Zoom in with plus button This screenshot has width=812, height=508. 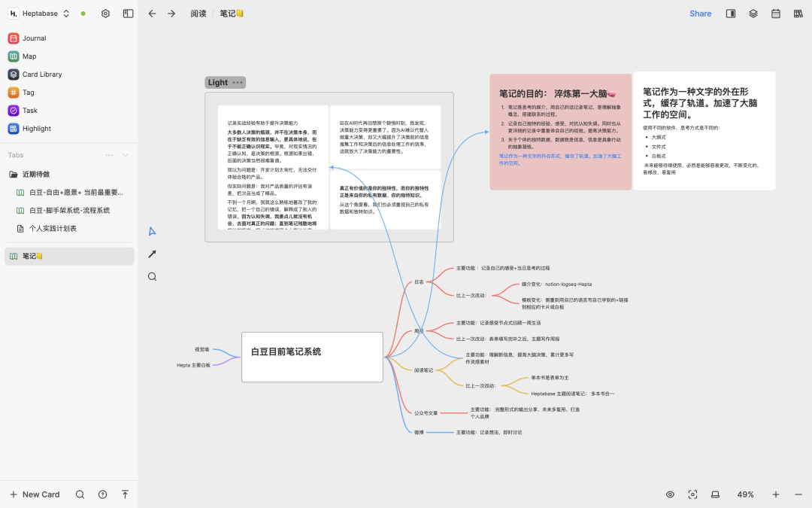[776, 494]
